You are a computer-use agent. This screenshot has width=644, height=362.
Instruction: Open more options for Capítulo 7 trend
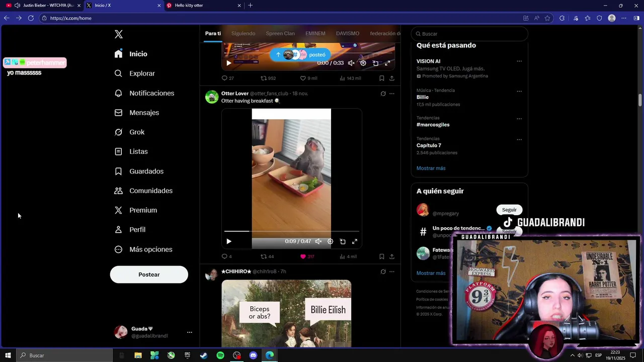click(519, 140)
